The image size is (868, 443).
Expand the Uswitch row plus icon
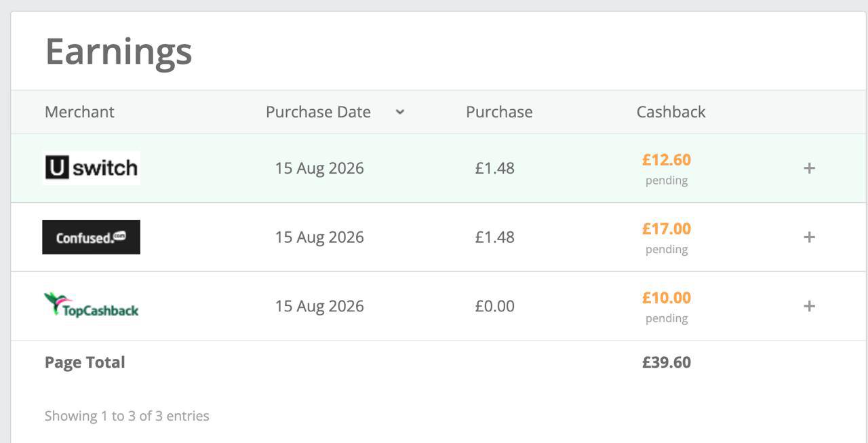[809, 168]
